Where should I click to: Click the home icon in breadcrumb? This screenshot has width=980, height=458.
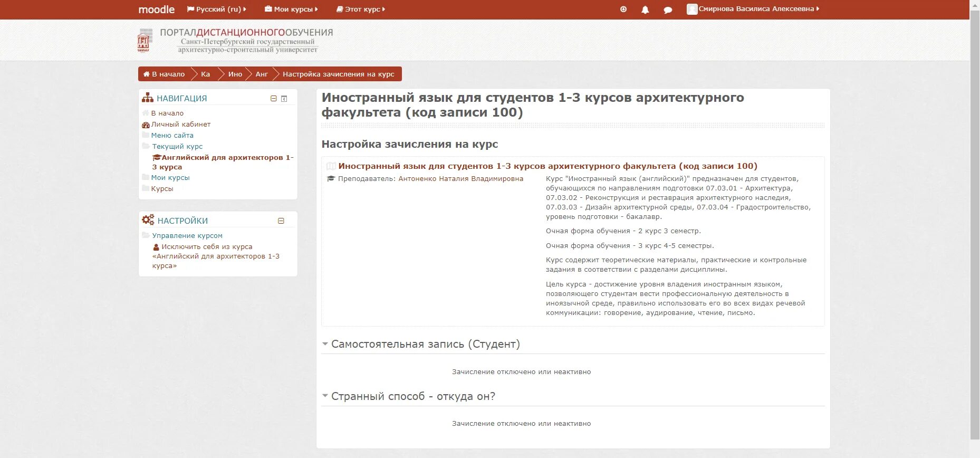(x=147, y=74)
